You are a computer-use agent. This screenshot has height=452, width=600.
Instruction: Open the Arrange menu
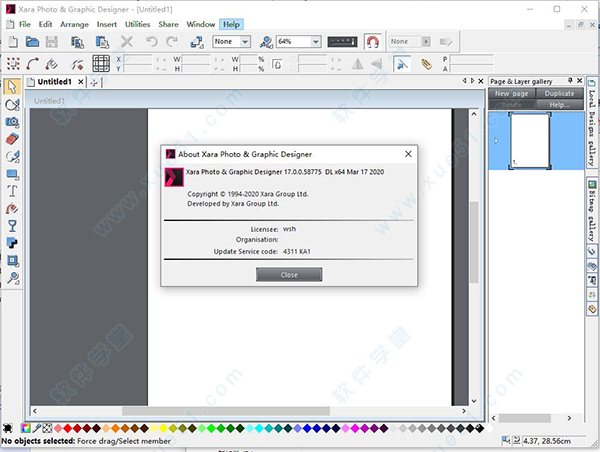74,24
